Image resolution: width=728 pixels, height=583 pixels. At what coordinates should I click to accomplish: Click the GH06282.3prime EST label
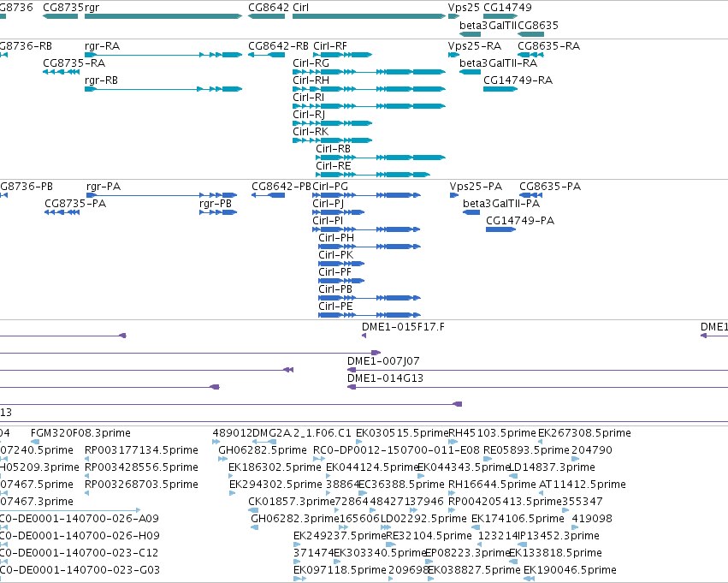point(295,519)
